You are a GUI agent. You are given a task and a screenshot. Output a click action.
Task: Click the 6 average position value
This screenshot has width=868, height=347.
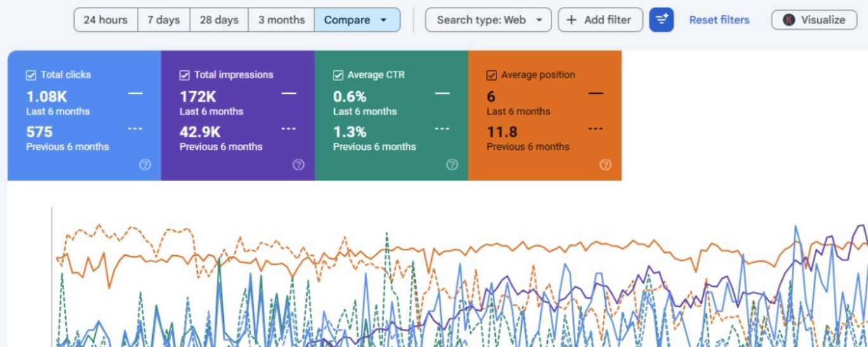tap(491, 97)
